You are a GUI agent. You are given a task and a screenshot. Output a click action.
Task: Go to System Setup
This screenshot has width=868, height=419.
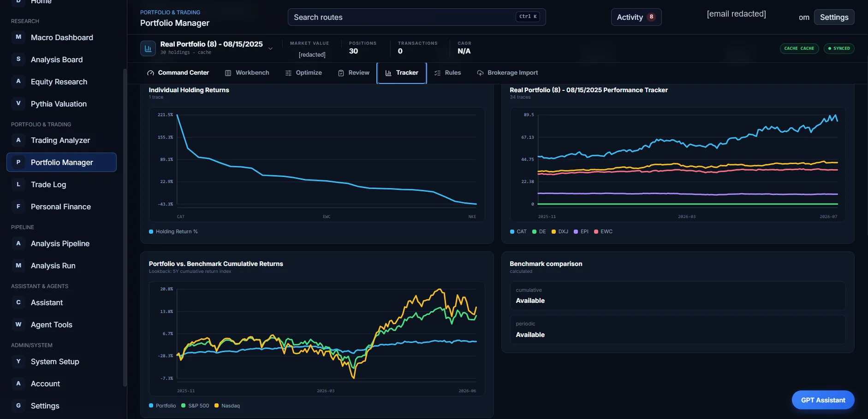pos(62,361)
